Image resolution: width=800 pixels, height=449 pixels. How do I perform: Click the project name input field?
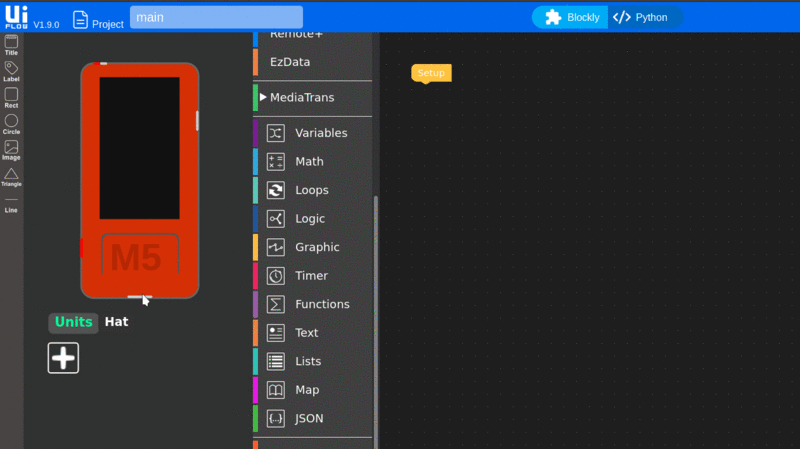point(216,17)
